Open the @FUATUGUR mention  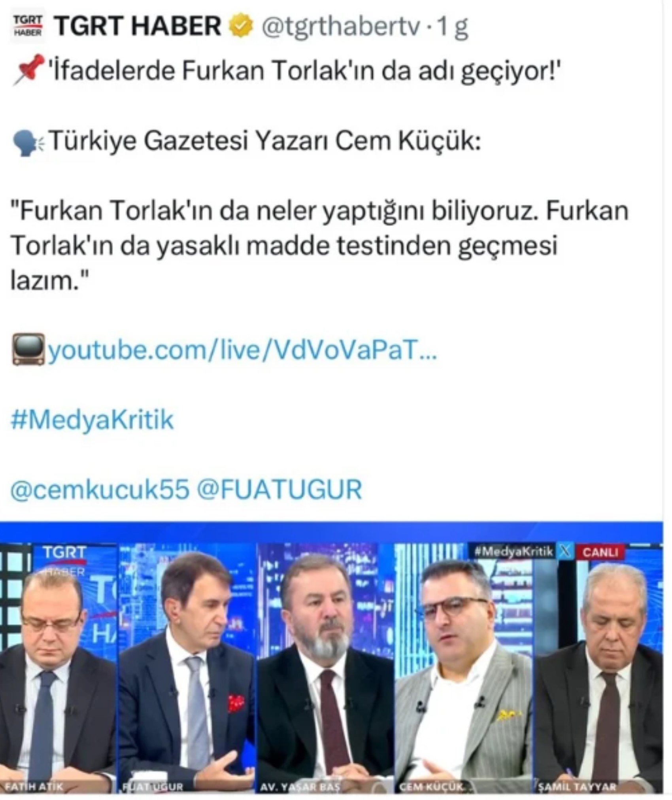point(279,489)
